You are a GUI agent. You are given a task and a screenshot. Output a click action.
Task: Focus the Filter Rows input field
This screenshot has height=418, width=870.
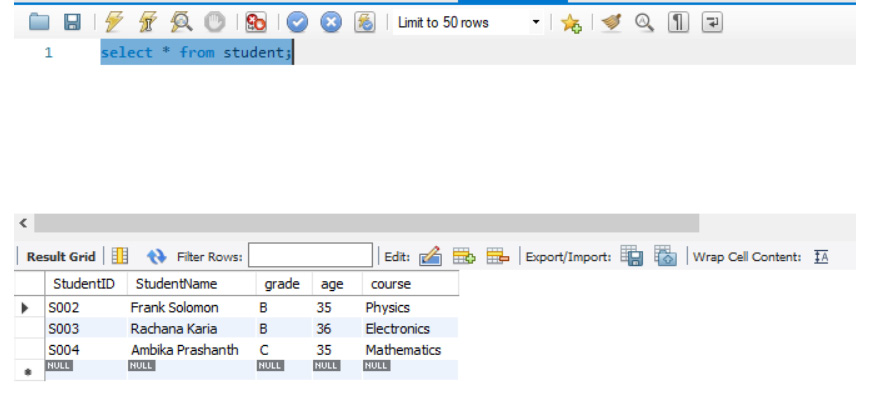[310, 255]
